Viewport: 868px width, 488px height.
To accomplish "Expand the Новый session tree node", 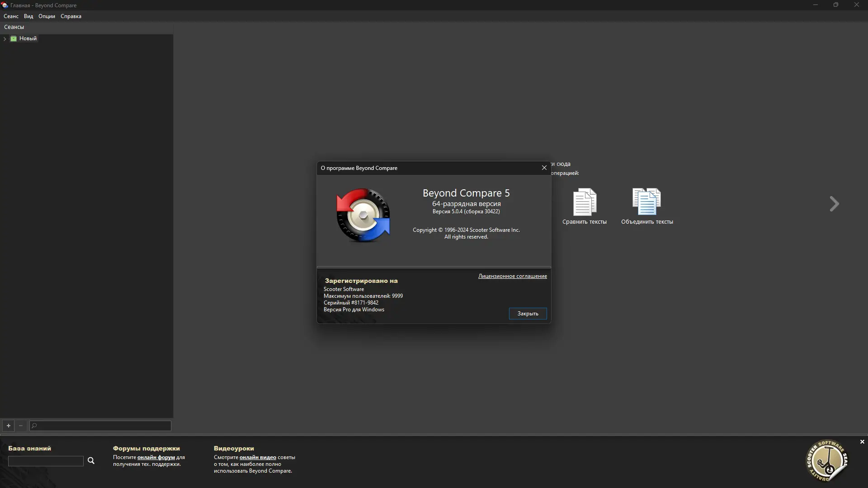I will click(5, 39).
